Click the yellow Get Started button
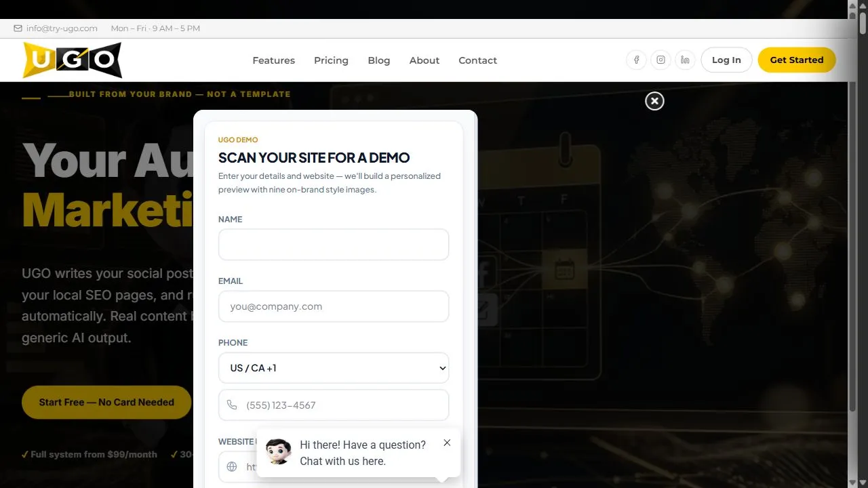The image size is (868, 488). pyautogui.click(x=797, y=60)
